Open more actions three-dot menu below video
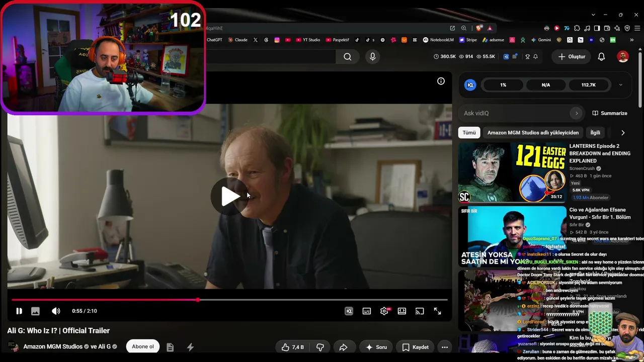The image size is (644, 362). click(x=444, y=347)
